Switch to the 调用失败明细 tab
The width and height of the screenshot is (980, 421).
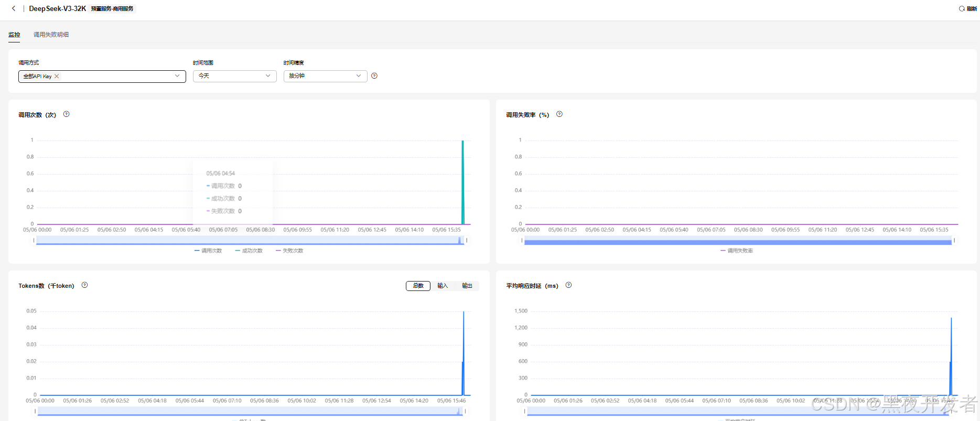click(51, 35)
